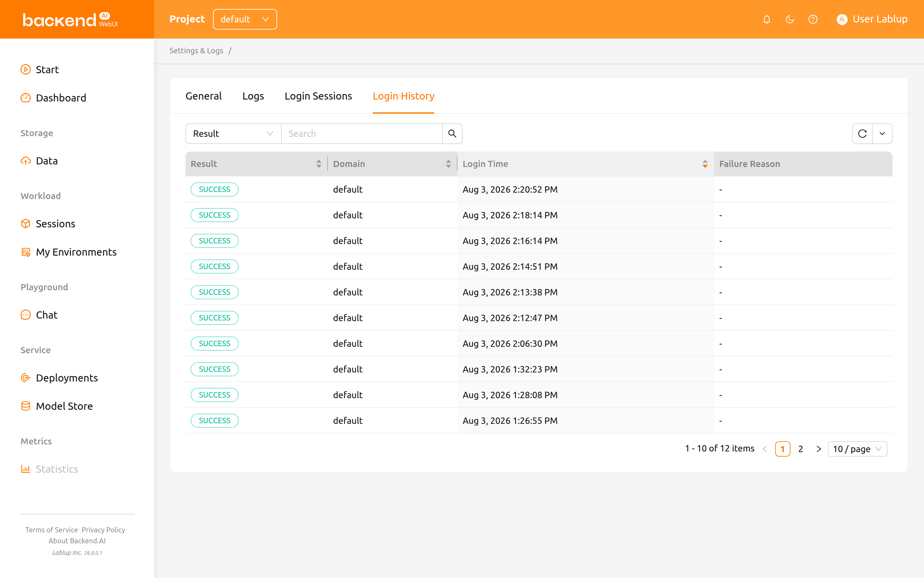Open the Privacy Policy link
Viewport: 924px width, 578px height.
[x=104, y=530]
